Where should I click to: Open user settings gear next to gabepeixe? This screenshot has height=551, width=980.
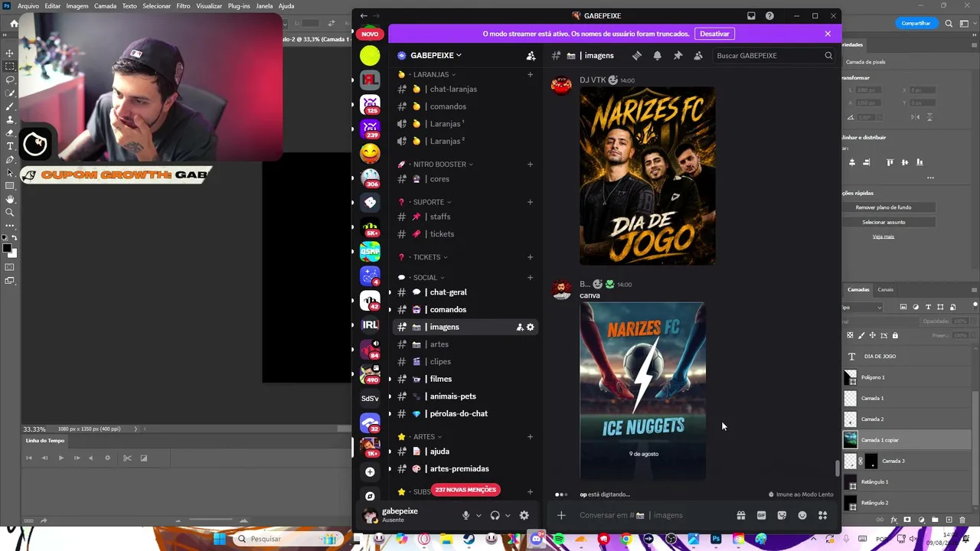[x=524, y=515]
